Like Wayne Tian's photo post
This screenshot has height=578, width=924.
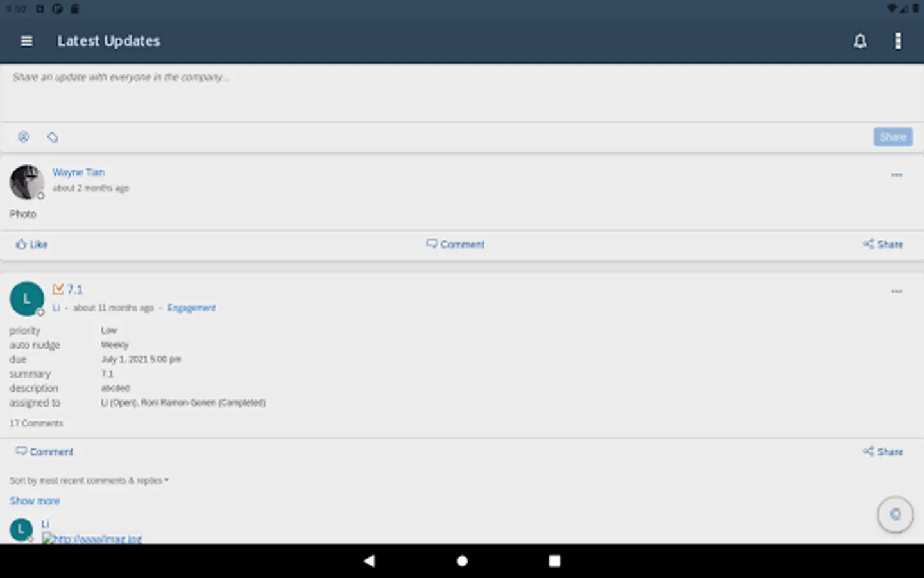click(31, 244)
